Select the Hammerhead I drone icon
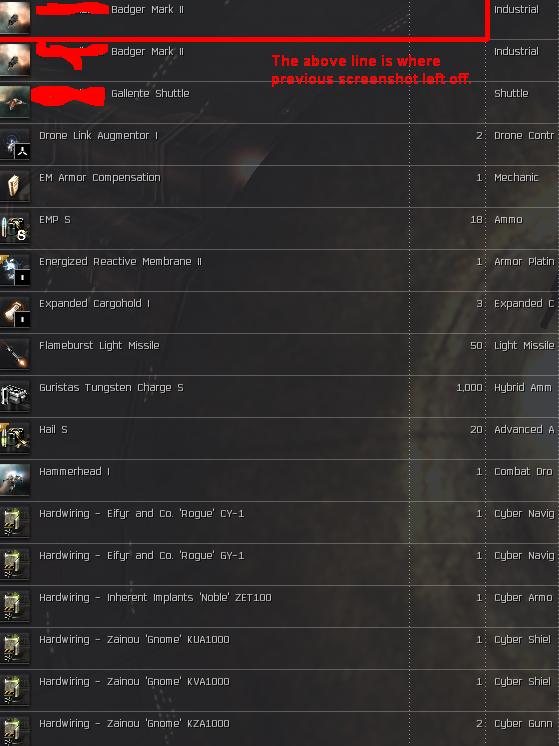Screen dimensions: 559x746 (x=15, y=480)
